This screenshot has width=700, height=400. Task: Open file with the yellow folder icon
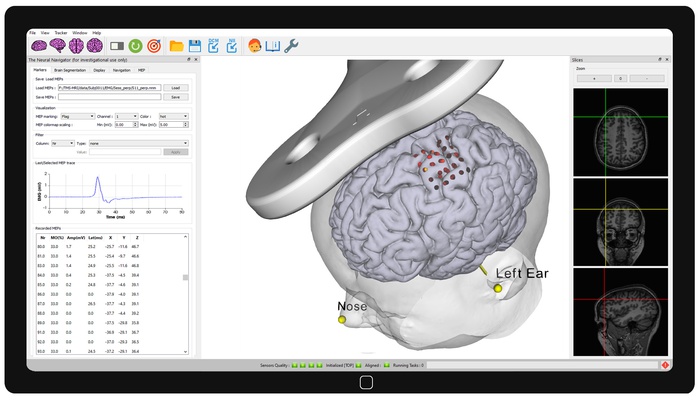pyautogui.click(x=176, y=46)
